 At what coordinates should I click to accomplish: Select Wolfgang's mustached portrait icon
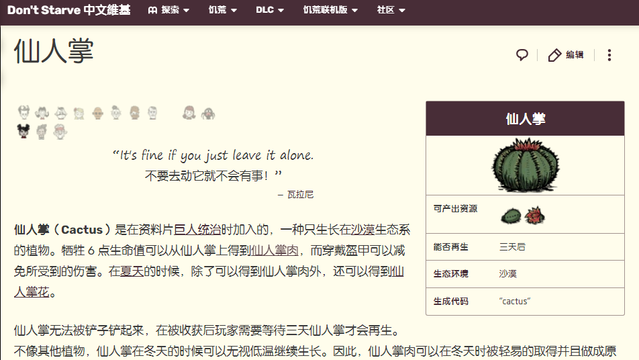point(61,113)
